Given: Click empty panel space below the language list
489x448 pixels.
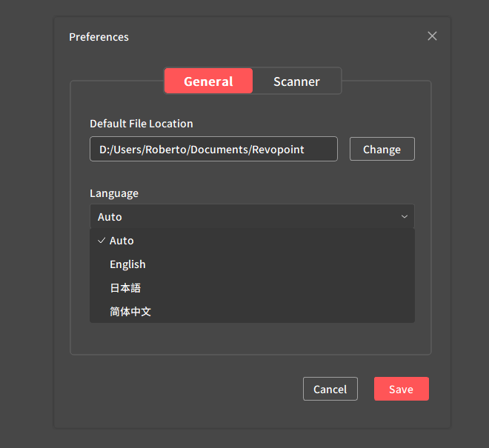Looking at the screenshot, I should 250,338.
